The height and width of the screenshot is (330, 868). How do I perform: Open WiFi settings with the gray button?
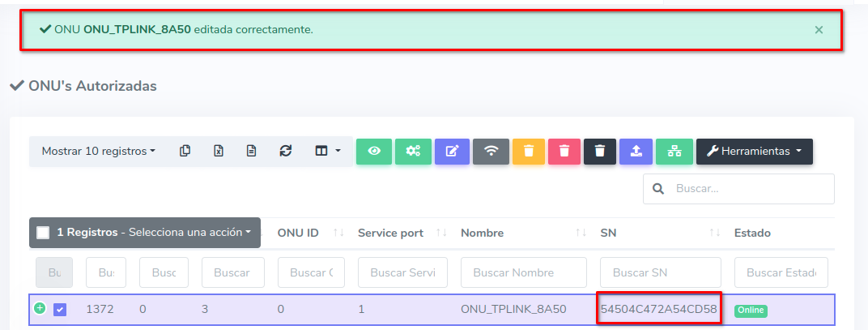click(x=491, y=151)
